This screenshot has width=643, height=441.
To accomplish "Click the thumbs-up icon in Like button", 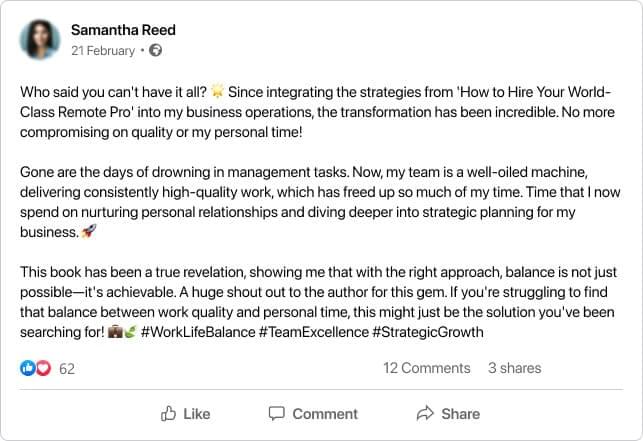I will (167, 413).
